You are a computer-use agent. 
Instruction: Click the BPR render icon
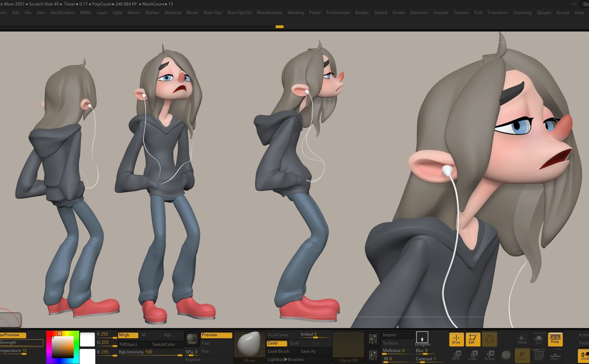click(192, 339)
